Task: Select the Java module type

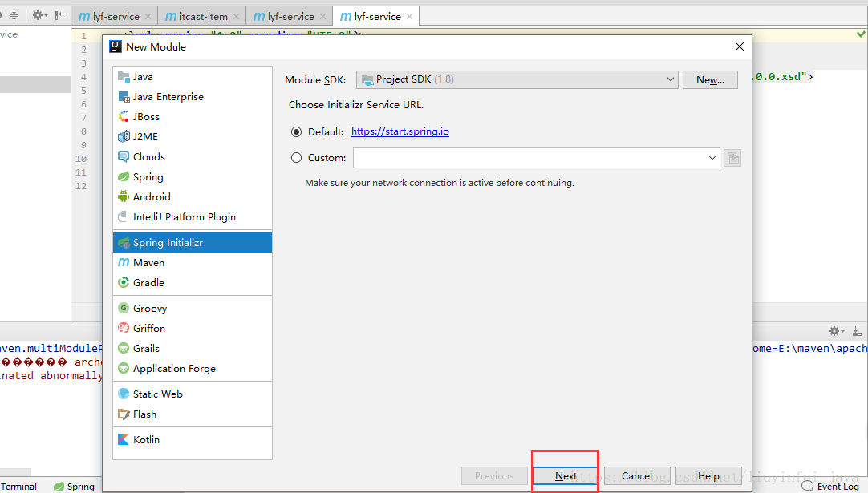Action: pos(192,77)
